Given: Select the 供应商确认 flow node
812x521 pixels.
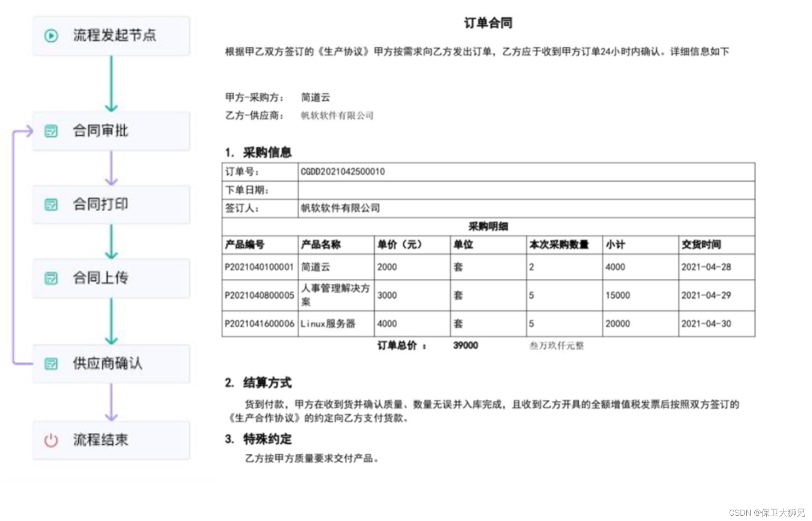Looking at the screenshot, I should [111, 364].
